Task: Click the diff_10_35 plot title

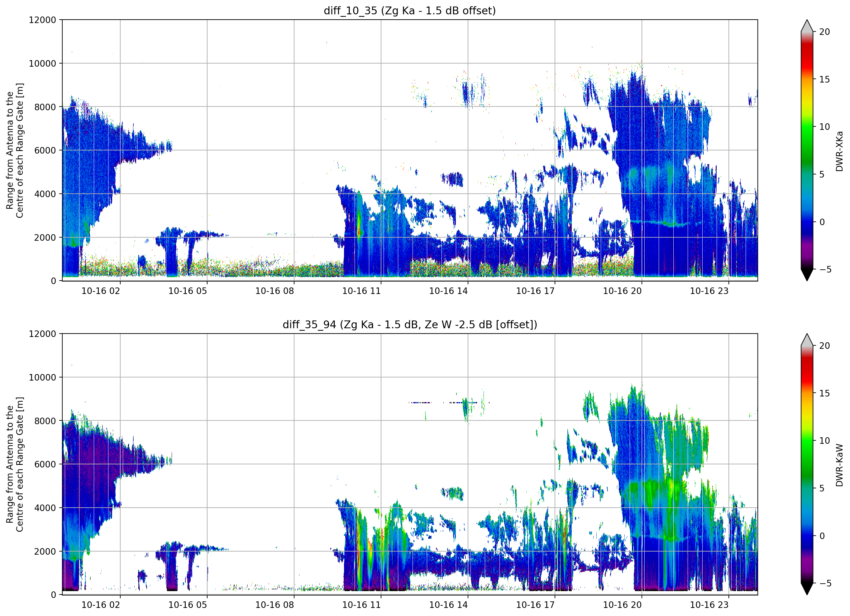Action: click(x=410, y=11)
